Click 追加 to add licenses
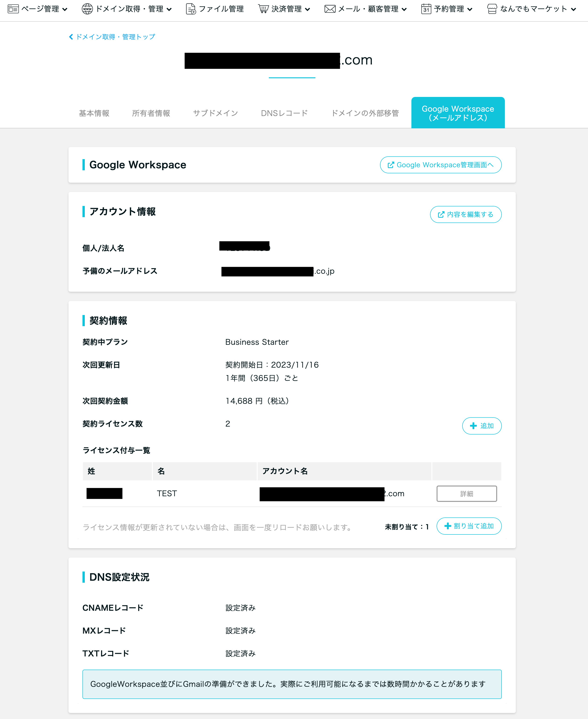Viewport: 588px width, 719px height. coord(482,426)
